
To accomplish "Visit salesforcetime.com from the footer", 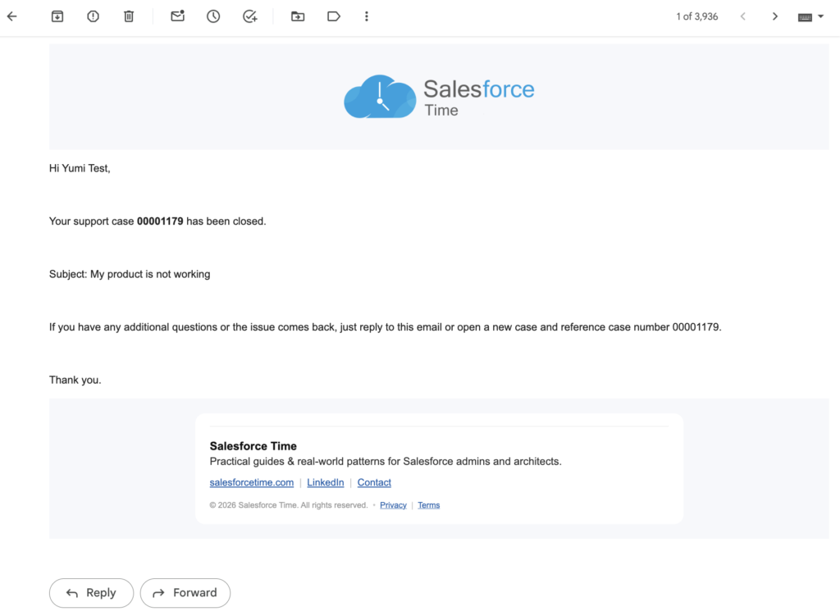I will coord(251,482).
